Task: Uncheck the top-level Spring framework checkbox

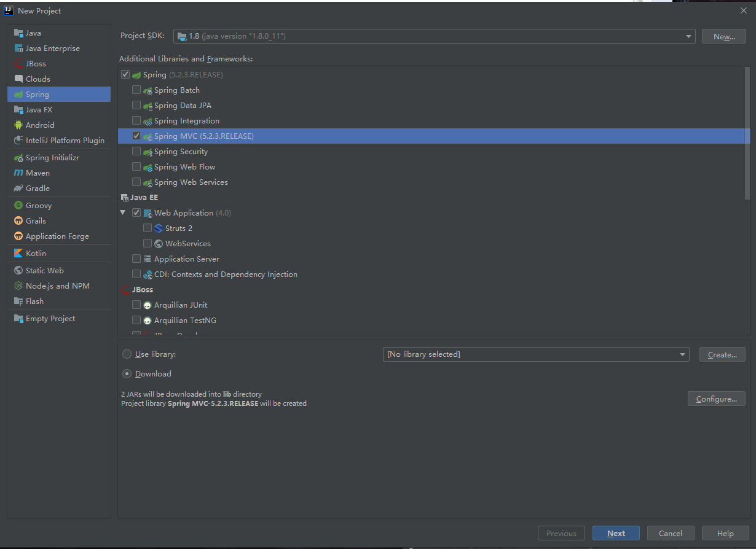Action: tap(125, 74)
